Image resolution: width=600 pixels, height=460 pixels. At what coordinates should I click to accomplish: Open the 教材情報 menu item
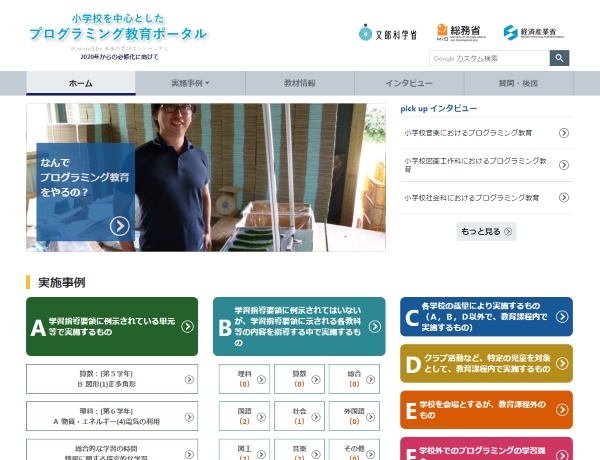[x=299, y=83]
